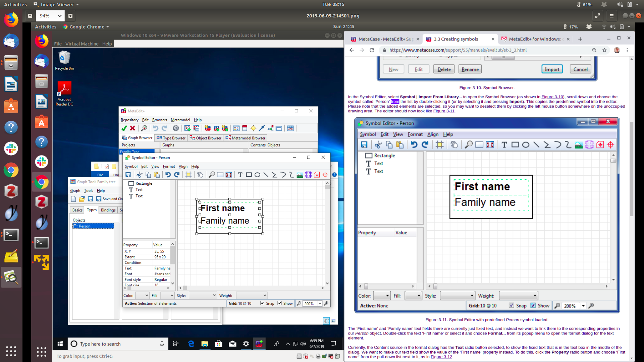
Task: Open the Image Viewer application menu
Action: click(x=56, y=4)
